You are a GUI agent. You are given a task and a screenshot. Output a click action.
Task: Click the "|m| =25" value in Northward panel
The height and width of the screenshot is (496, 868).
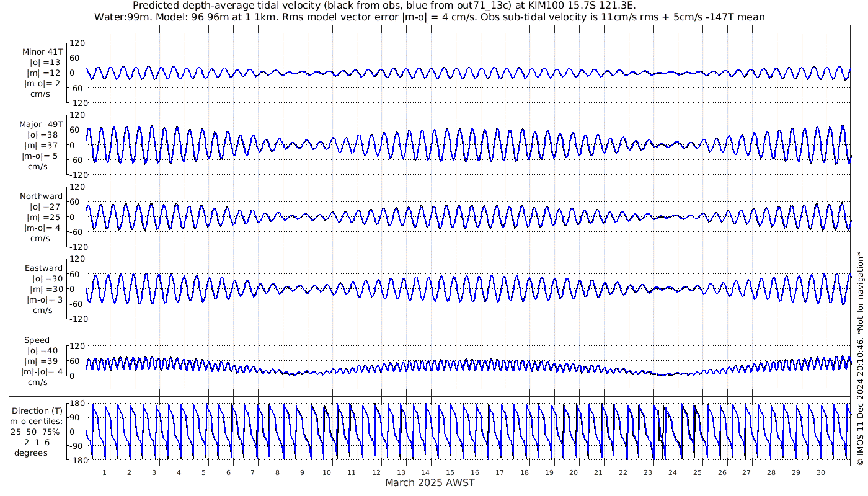click(43, 218)
